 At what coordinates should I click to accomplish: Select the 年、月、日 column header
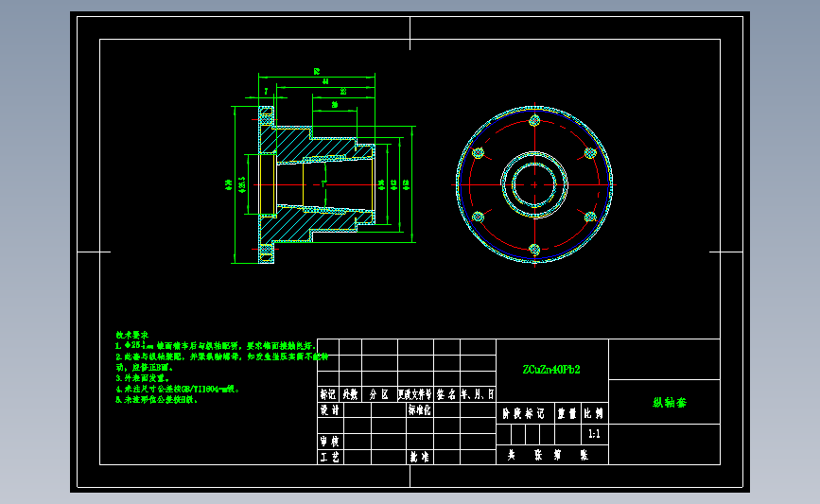[478, 394]
